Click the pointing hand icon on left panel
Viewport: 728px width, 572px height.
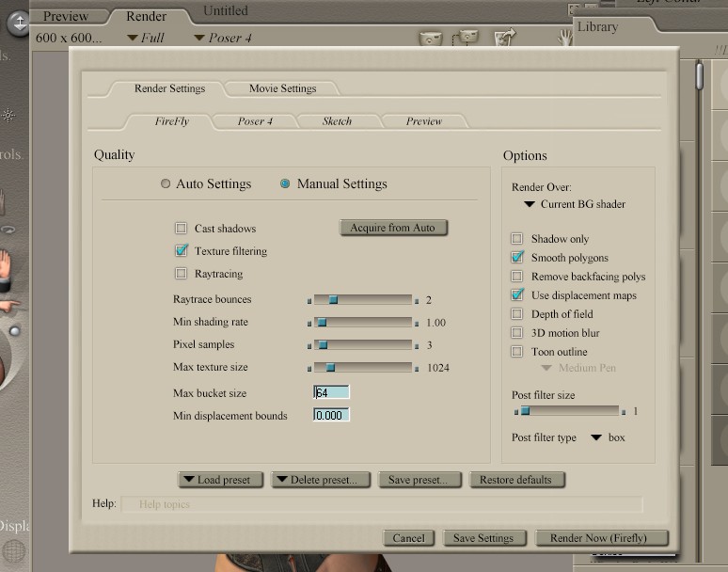point(8,306)
